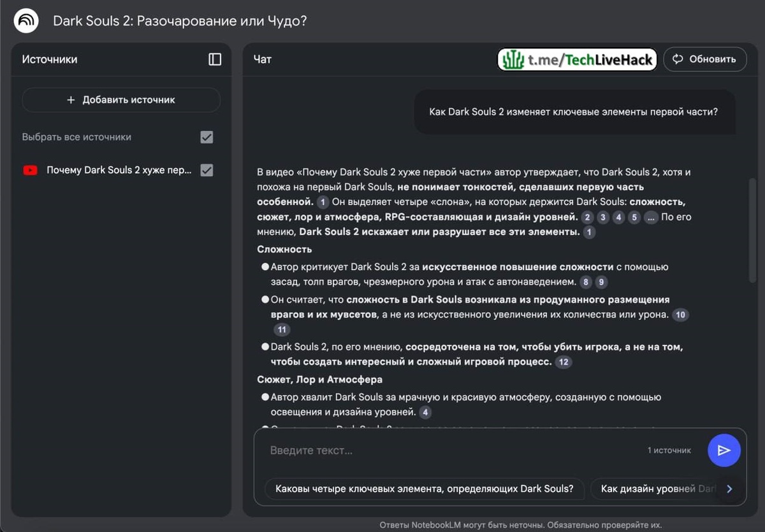Click the blue send message button
The width and height of the screenshot is (765, 532).
pyautogui.click(x=724, y=450)
